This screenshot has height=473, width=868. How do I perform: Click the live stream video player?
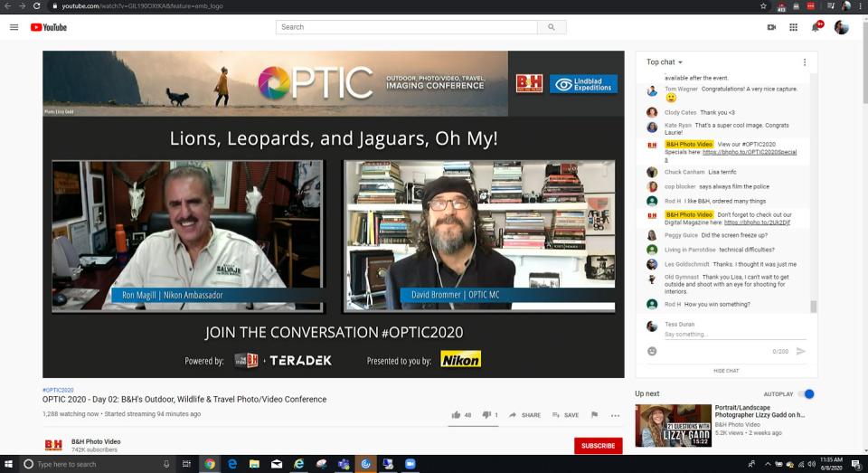(334, 214)
